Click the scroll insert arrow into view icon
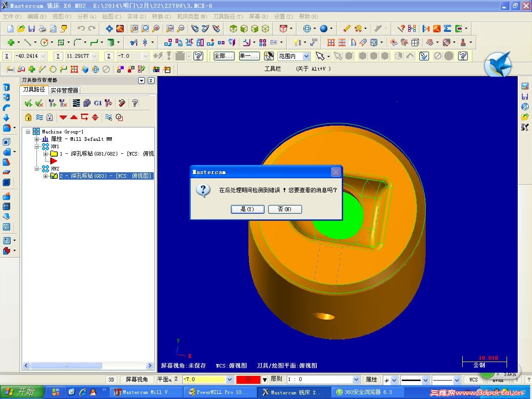The width and height of the screenshot is (532, 399). tap(95, 117)
